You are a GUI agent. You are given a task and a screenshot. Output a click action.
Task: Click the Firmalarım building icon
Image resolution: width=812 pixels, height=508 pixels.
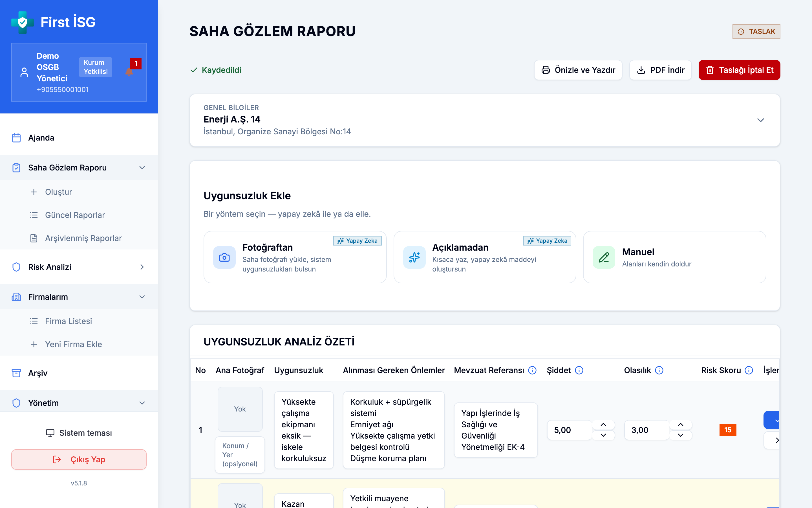click(16, 297)
